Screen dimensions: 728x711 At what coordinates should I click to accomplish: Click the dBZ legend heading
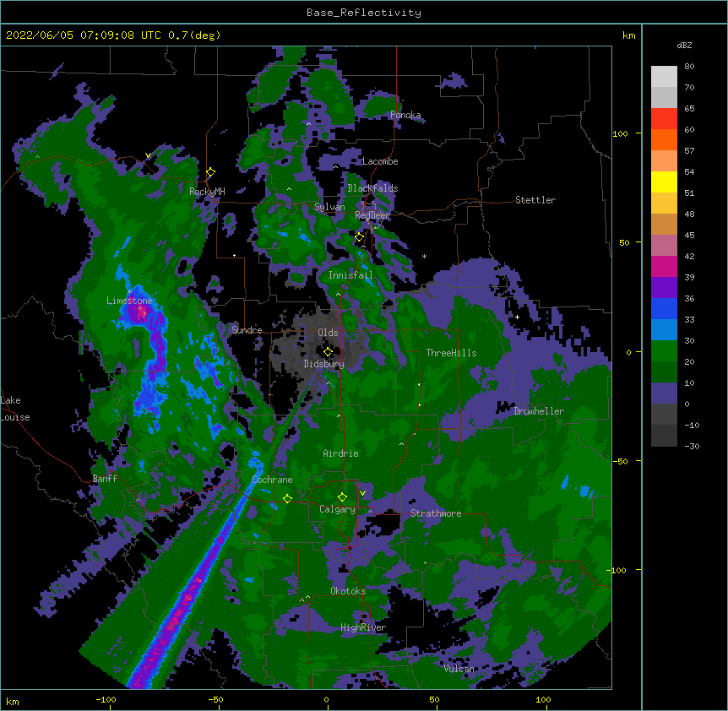(684, 45)
